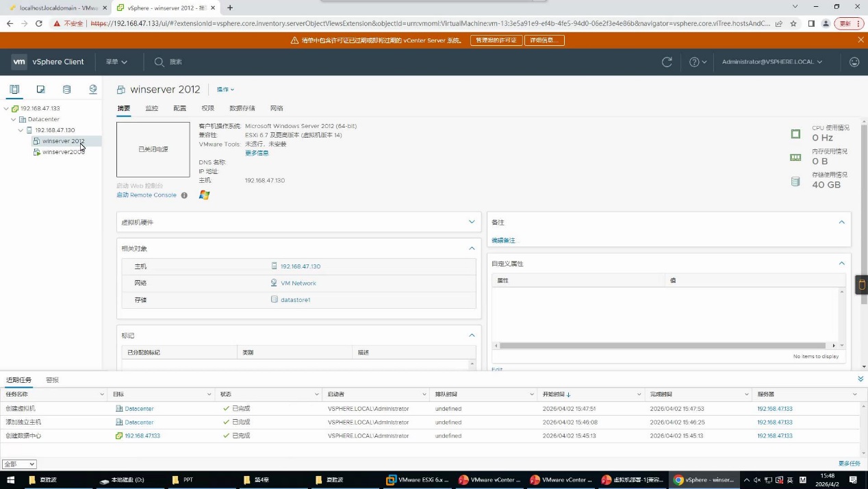Open task name column filter

tap(103, 394)
